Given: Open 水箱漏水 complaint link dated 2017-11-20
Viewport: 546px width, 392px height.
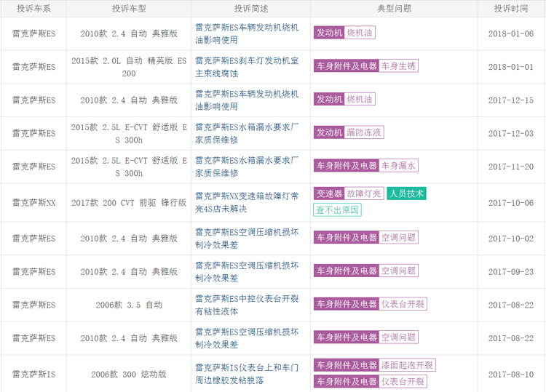Looking at the screenshot, I should 247,167.
